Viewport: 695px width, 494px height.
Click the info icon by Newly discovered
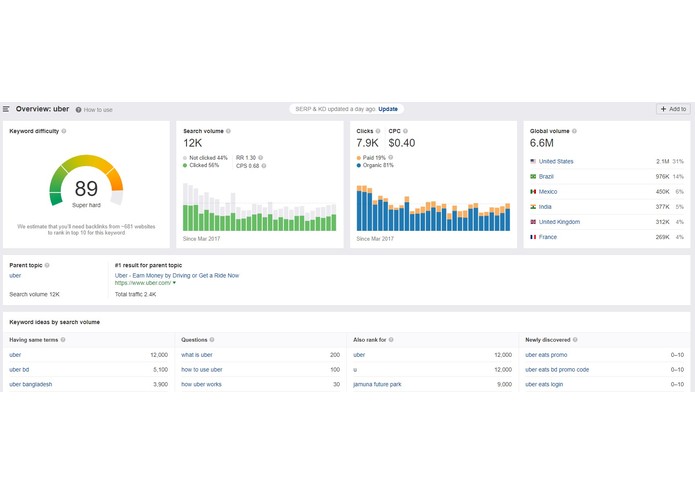pos(575,340)
